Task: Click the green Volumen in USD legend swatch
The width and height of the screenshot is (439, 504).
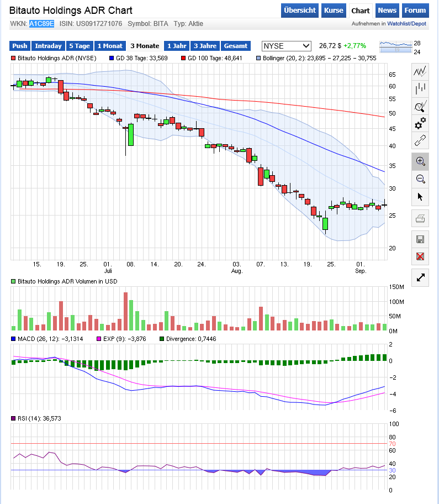Action: [13, 282]
